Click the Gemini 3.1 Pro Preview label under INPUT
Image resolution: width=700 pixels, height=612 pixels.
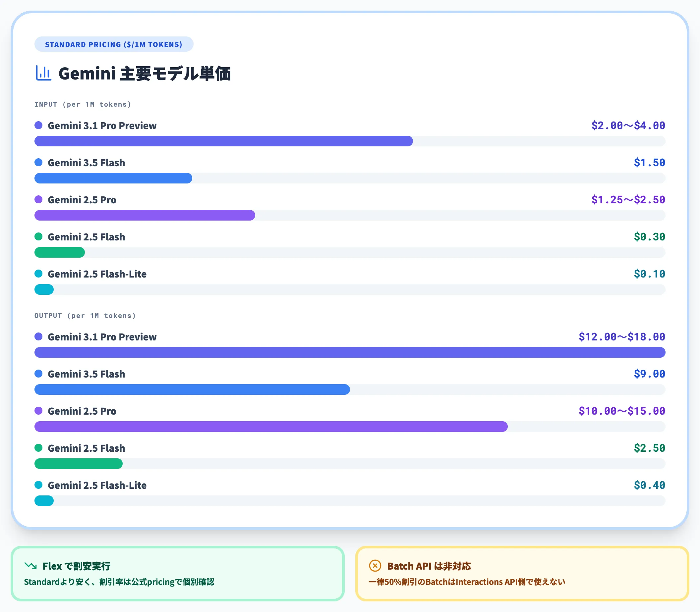click(x=102, y=126)
